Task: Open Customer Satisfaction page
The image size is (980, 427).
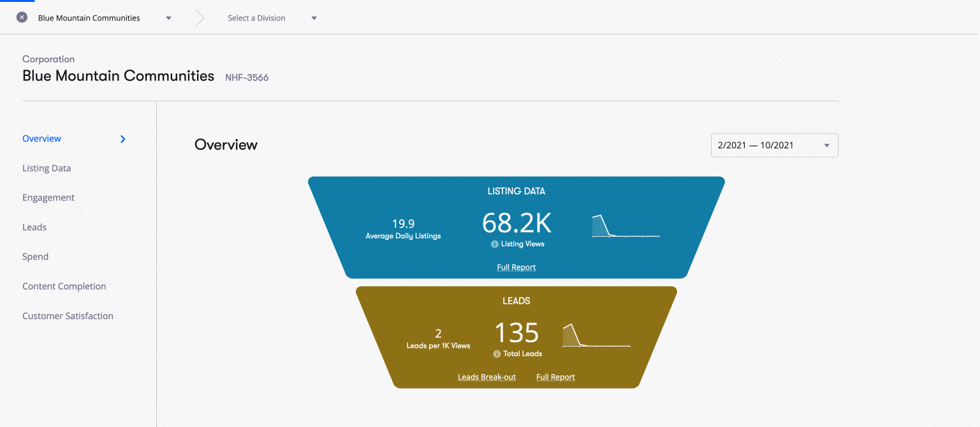Action: (68, 316)
